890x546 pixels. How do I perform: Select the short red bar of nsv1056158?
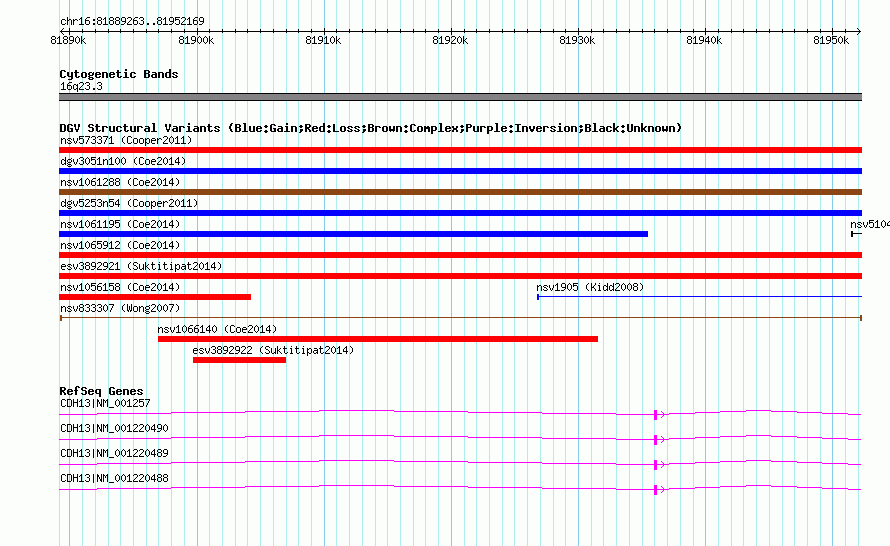[x=155, y=297]
